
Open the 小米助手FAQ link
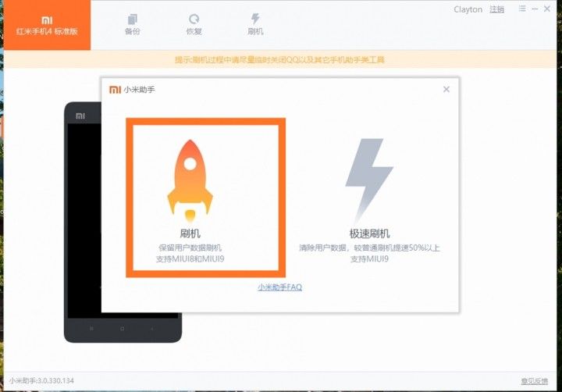click(280, 287)
